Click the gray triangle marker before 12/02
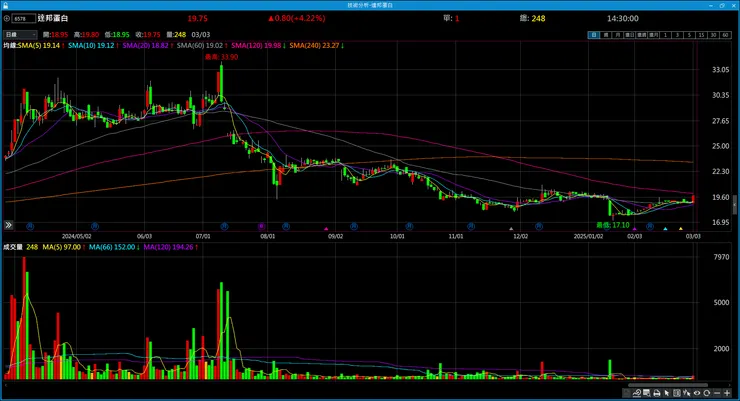 click(x=511, y=229)
